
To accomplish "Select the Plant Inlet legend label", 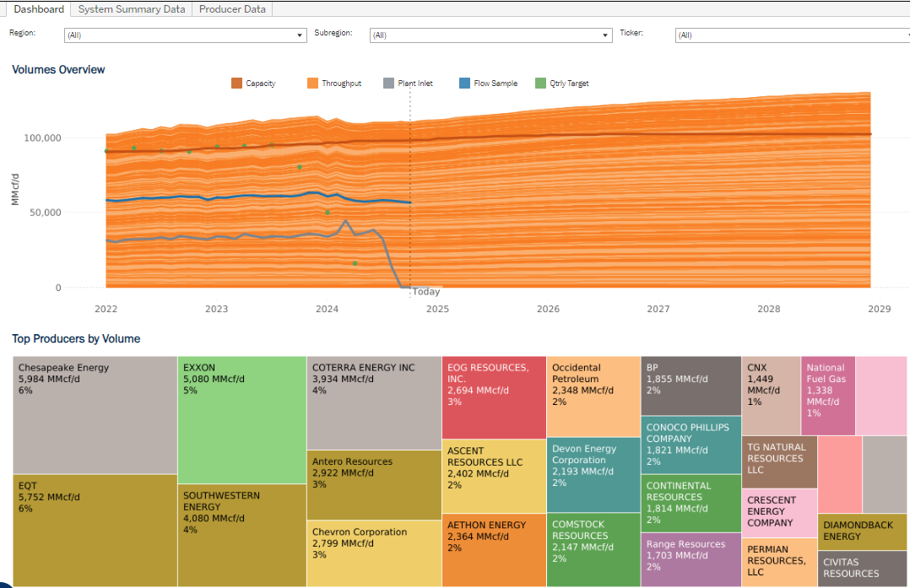I will 415,84.
